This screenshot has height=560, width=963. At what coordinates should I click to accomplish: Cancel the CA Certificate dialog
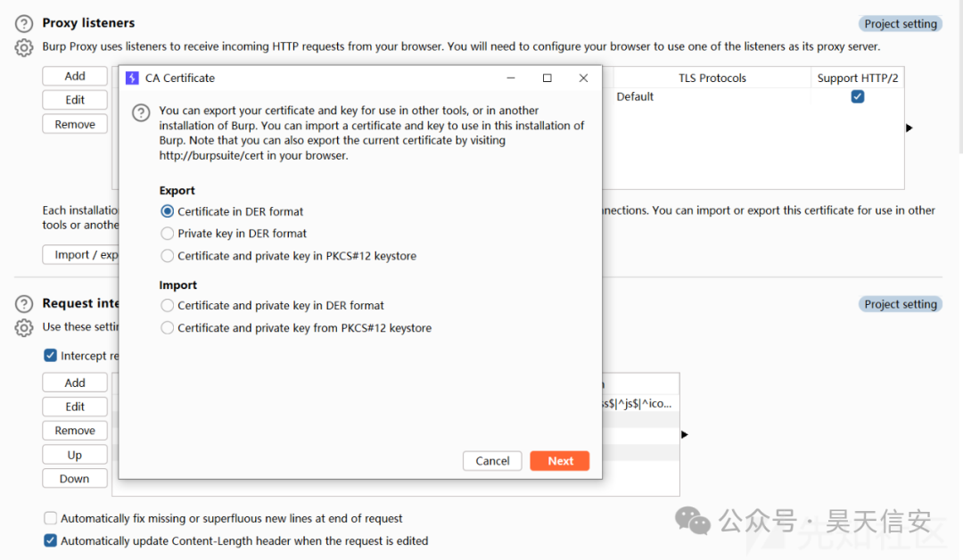tap(492, 461)
